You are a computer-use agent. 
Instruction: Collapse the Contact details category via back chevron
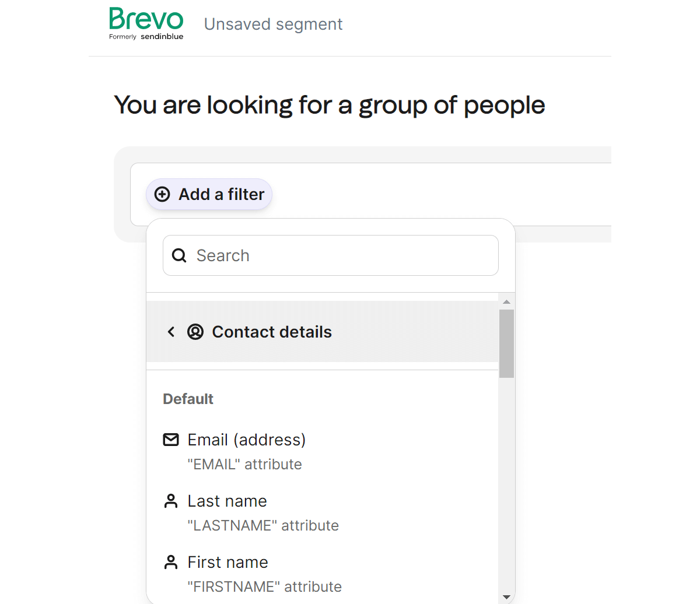tap(171, 331)
